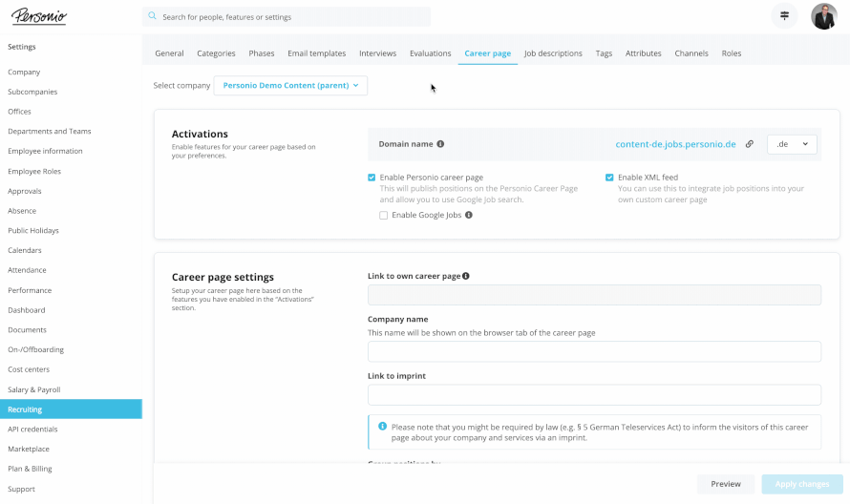The width and height of the screenshot is (850, 504).
Task: Open the quick actions filter icon
Action: pos(784,15)
